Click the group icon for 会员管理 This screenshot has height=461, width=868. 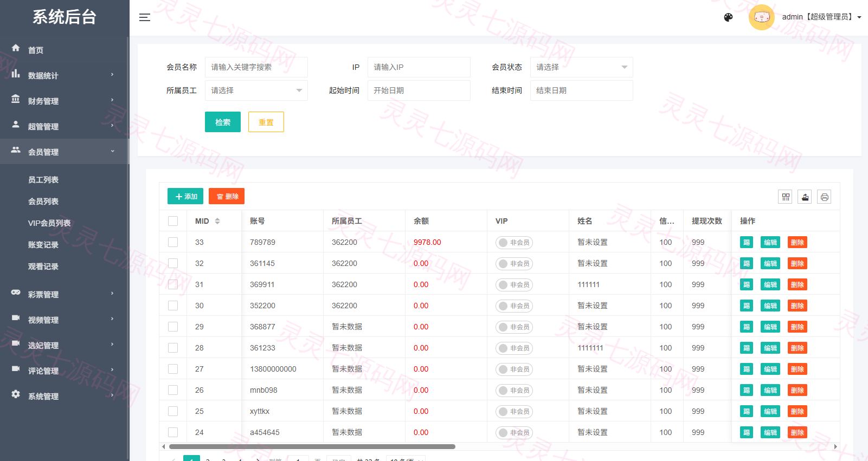pyautogui.click(x=16, y=150)
